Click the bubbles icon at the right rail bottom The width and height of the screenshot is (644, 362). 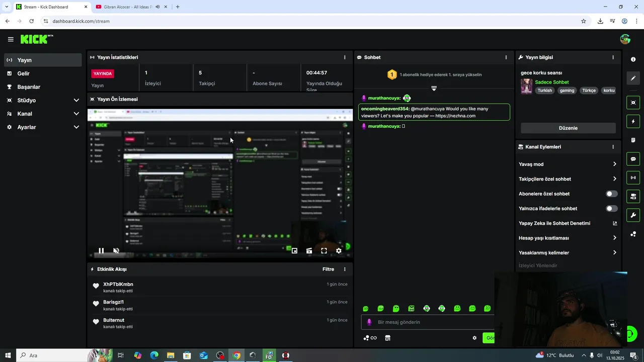(633, 234)
